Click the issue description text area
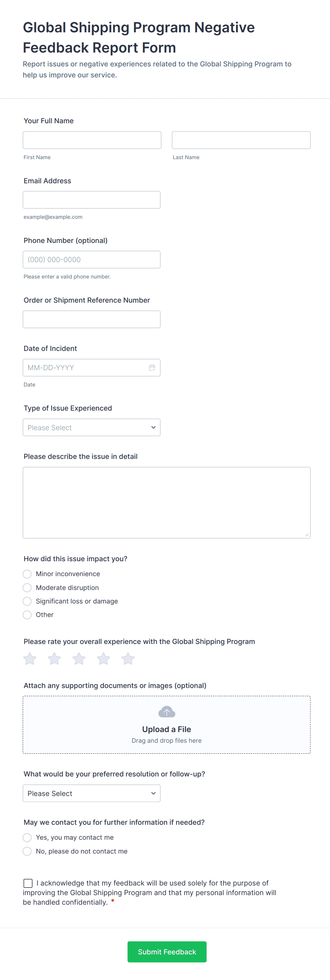The width and height of the screenshot is (330, 980). coord(166,503)
